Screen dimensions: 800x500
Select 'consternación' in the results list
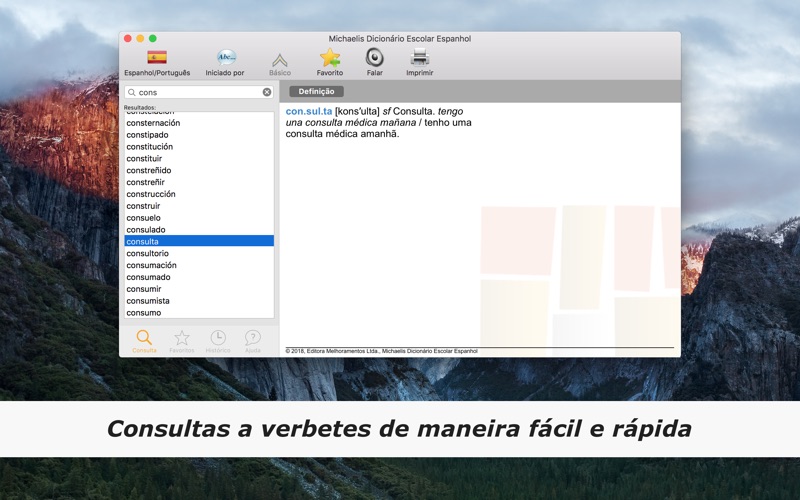(199, 123)
